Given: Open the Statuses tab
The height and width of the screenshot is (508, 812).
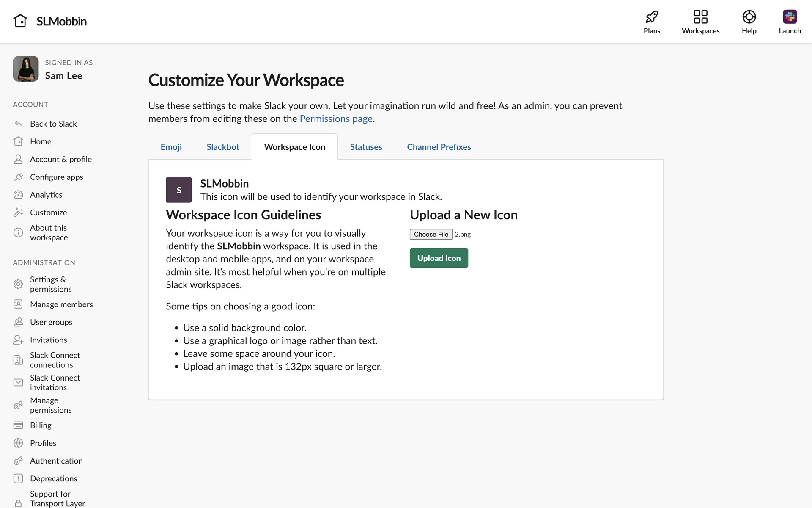Looking at the screenshot, I should tap(366, 147).
